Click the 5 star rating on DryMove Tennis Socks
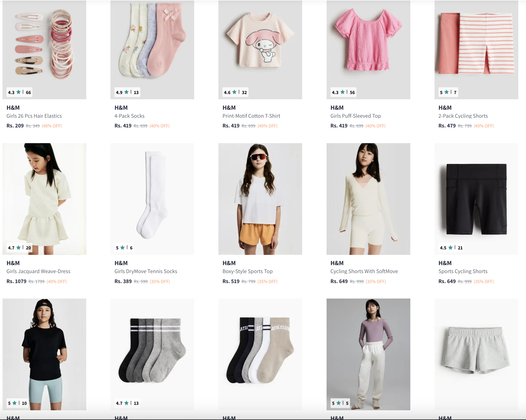The image size is (526, 420). pos(124,248)
